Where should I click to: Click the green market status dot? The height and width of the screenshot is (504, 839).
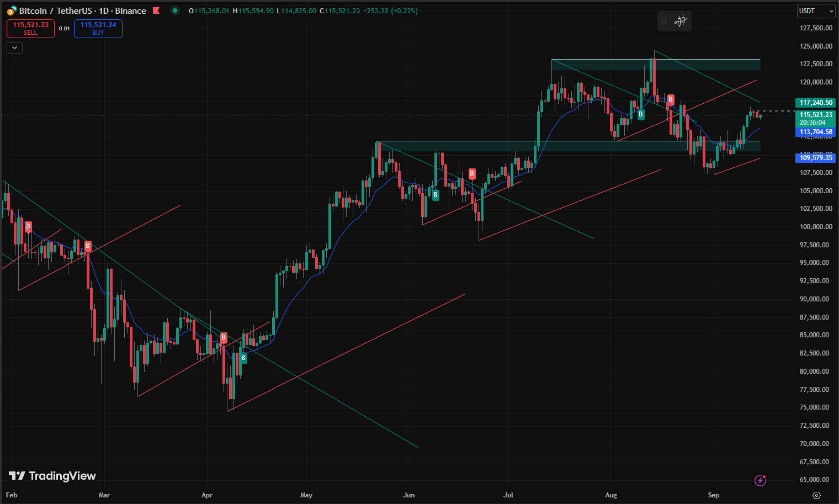pyautogui.click(x=175, y=10)
